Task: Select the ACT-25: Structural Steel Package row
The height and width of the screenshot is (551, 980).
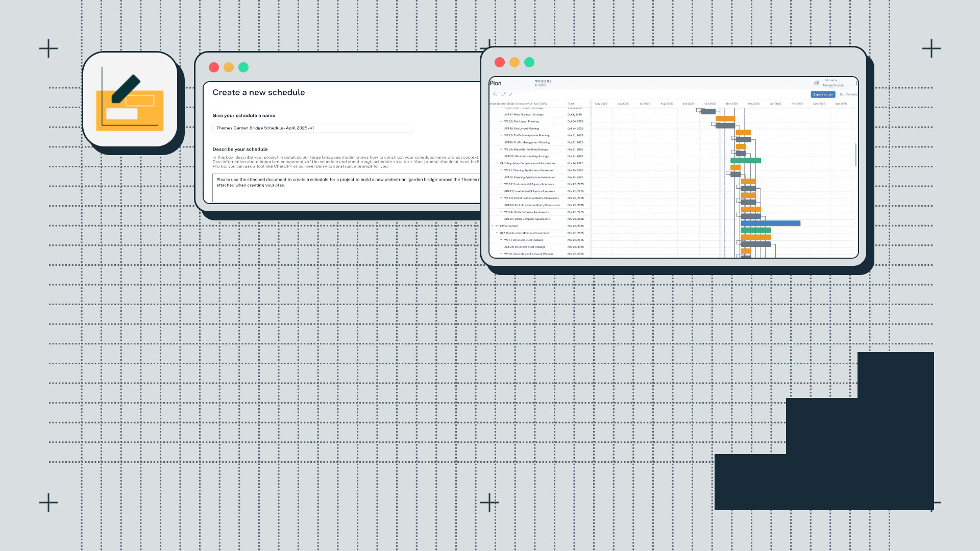Action: coord(540,247)
